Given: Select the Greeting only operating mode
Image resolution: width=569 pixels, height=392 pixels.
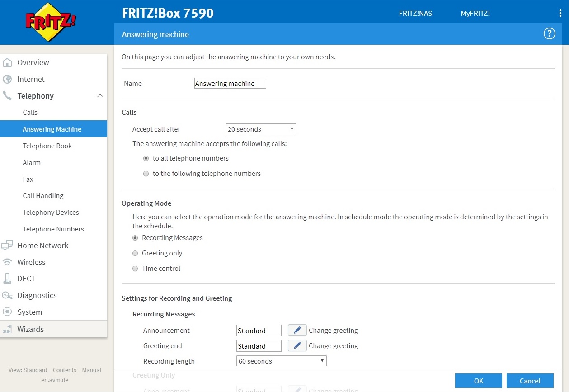Looking at the screenshot, I should 135,253.
